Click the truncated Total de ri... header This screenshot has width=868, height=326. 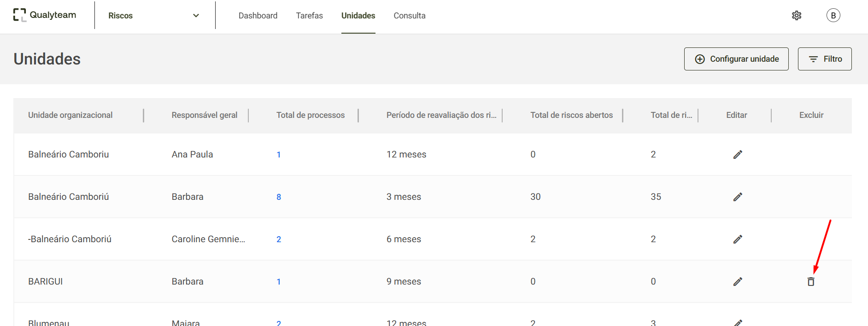tap(671, 115)
